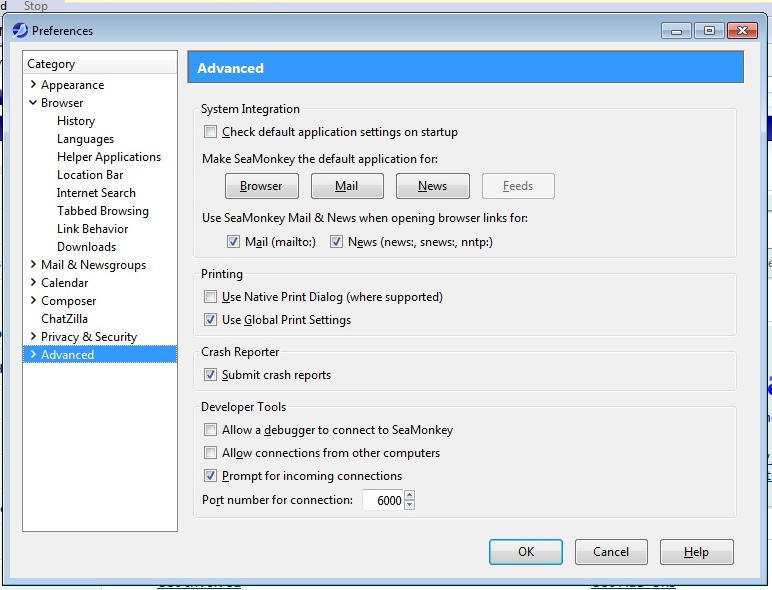Viewport: 772px width, 590px height.
Task: Cancel the Preferences dialog
Action: coord(611,552)
